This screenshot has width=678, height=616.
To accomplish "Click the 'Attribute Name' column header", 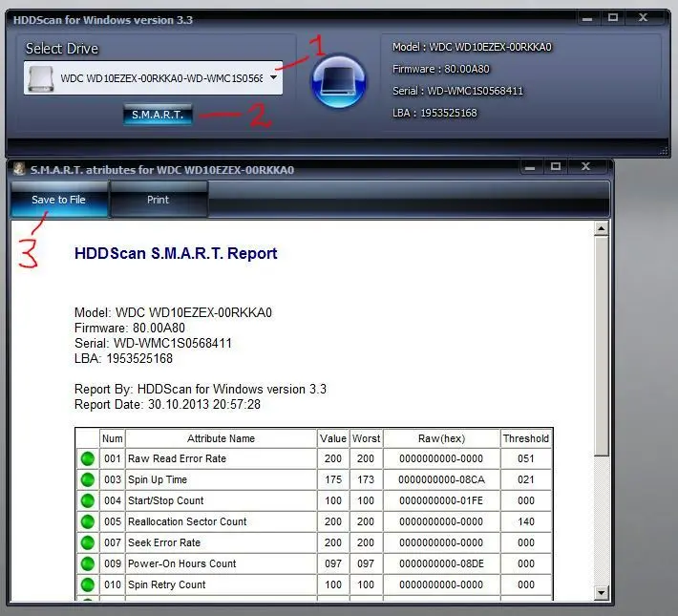I will [221, 438].
